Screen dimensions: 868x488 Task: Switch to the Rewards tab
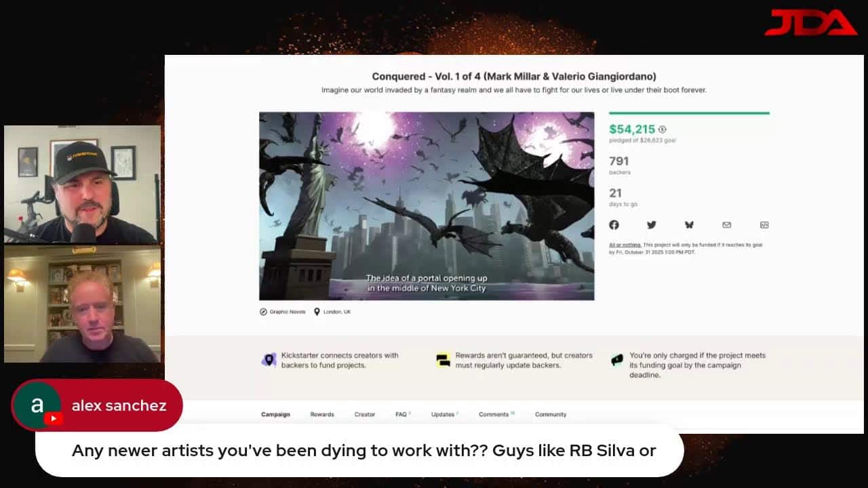click(322, 414)
